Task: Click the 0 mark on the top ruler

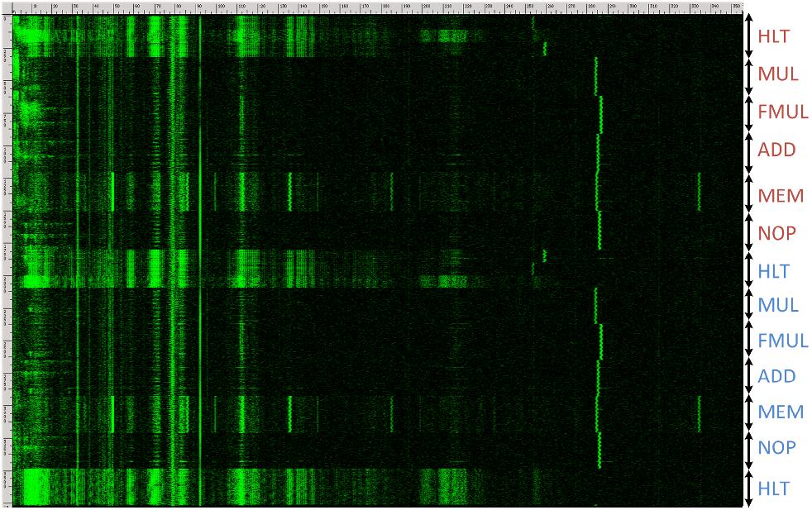Action: pyautogui.click(x=13, y=6)
